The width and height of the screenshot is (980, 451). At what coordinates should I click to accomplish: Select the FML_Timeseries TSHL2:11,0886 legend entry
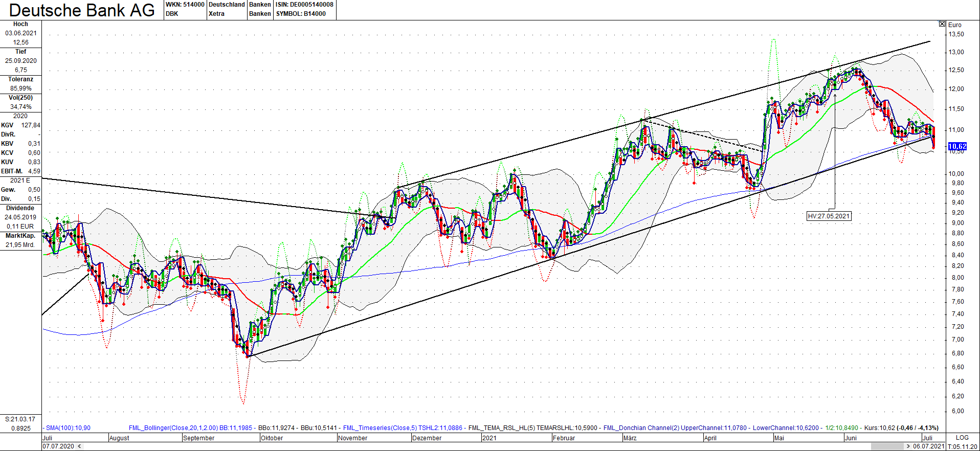[403, 428]
